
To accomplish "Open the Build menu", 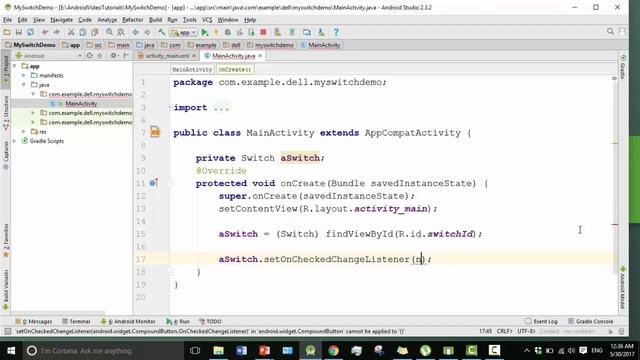I will (155, 20).
